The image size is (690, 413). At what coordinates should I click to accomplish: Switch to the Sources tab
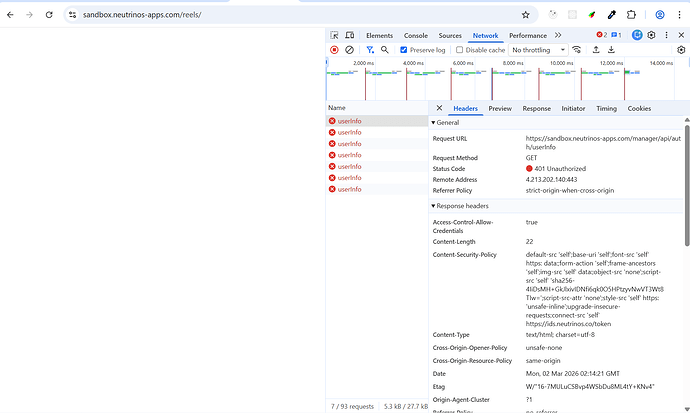[x=450, y=36]
